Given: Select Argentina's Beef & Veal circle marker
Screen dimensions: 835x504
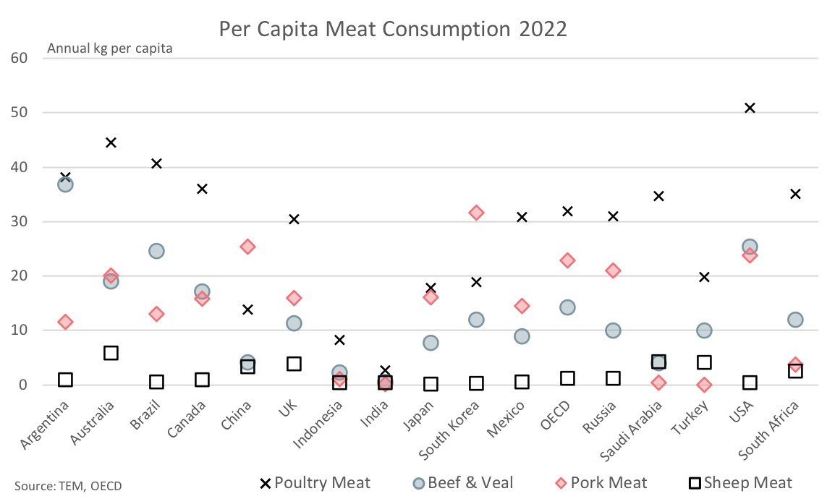Looking at the screenshot, I should (65, 184).
